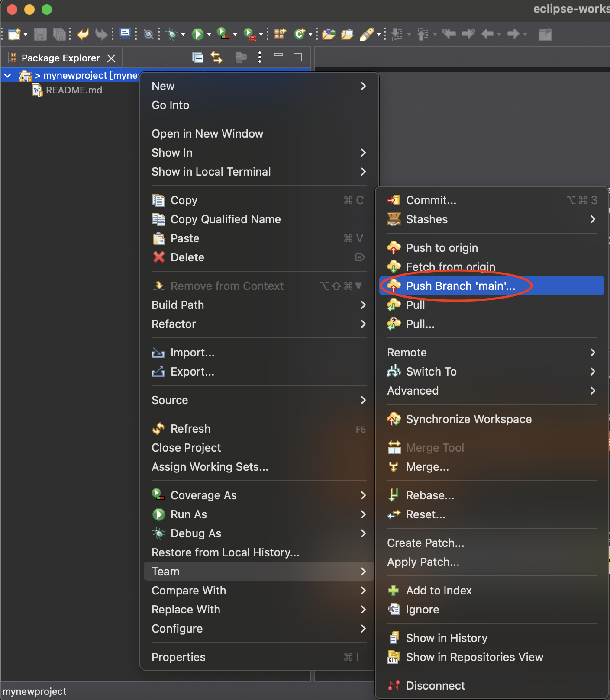Select Push Branch 'main'... menu item

[x=461, y=286]
